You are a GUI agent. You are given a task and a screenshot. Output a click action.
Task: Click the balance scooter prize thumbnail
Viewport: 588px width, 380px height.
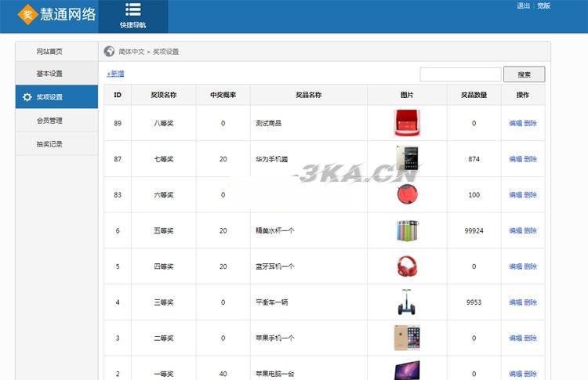(x=407, y=302)
